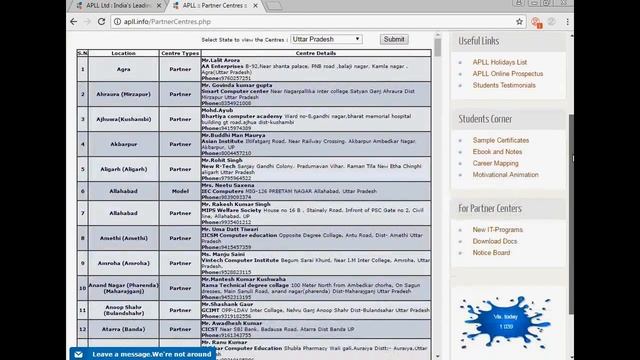Open APLL Online Prospectus link

508,73
